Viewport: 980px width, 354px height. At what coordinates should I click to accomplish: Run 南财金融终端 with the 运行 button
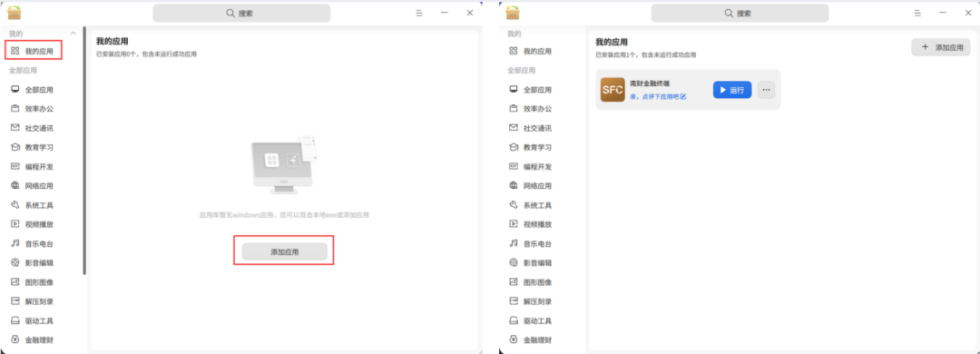(x=732, y=90)
